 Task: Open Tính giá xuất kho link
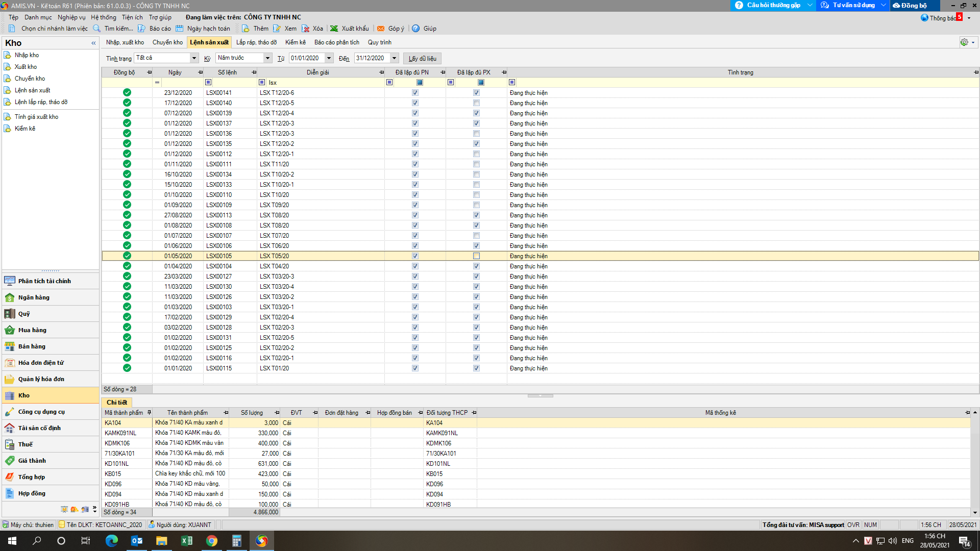click(x=36, y=117)
